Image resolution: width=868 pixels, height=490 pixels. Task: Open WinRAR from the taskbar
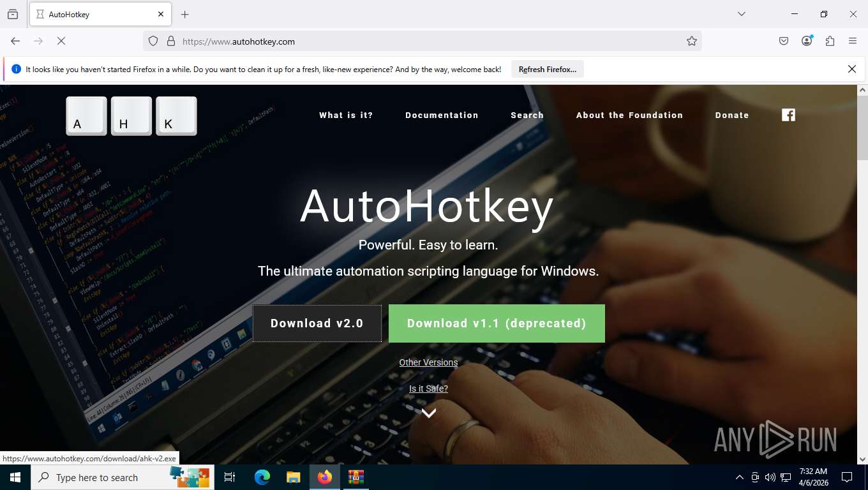coord(356,477)
